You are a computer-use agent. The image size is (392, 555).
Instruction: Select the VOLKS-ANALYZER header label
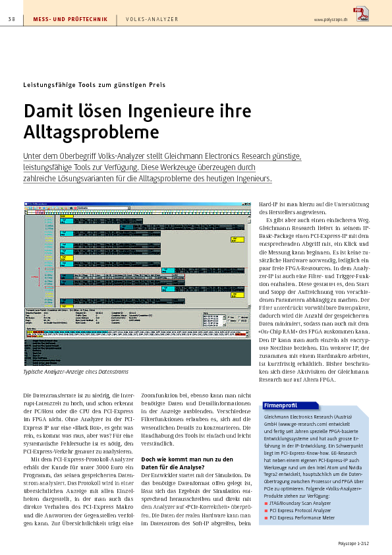[152, 20]
